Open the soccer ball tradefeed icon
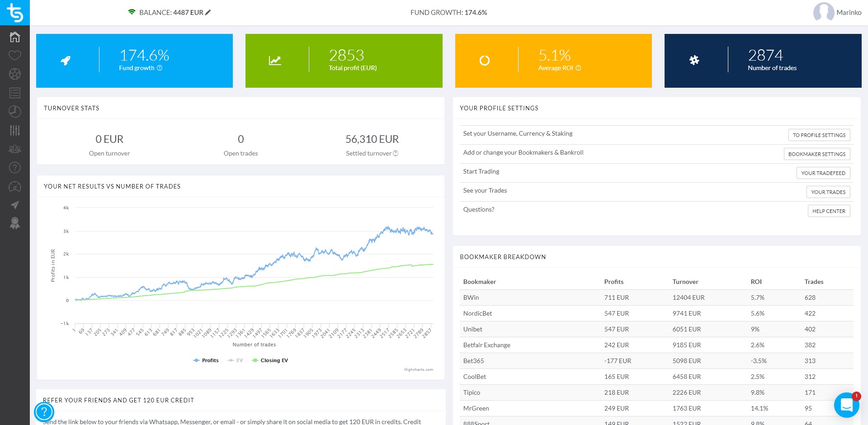The width and height of the screenshot is (868, 425). (x=15, y=74)
